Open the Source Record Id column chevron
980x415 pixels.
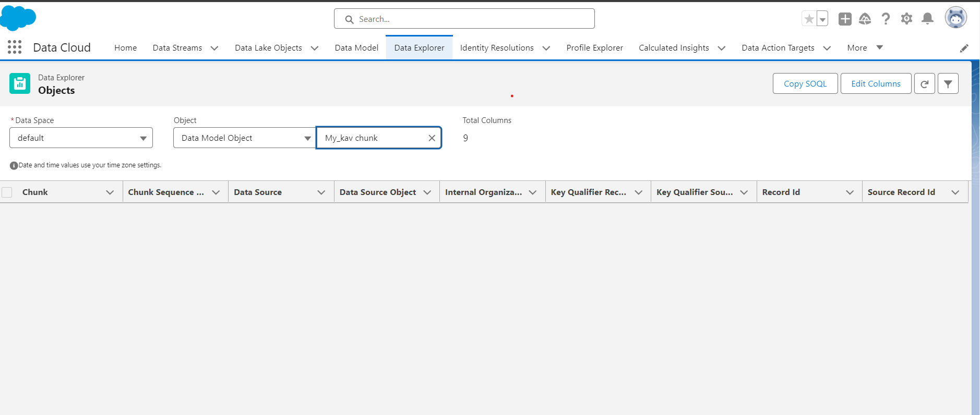(x=955, y=192)
